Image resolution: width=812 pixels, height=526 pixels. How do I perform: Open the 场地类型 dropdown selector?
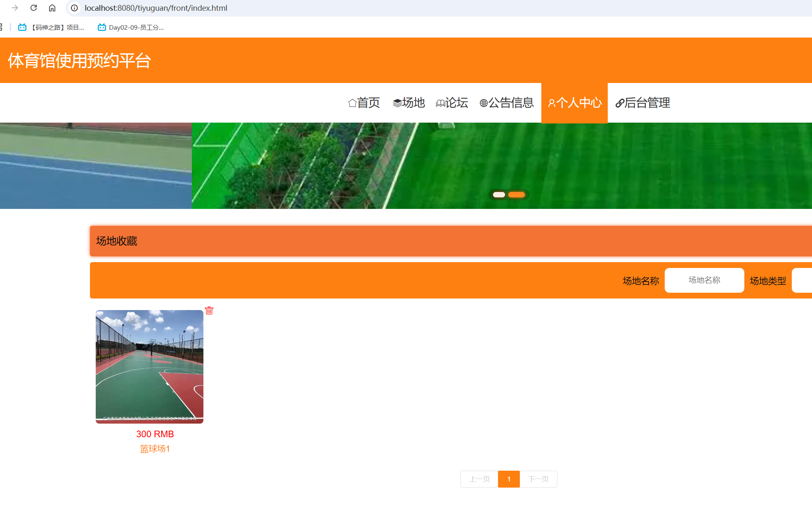click(802, 280)
